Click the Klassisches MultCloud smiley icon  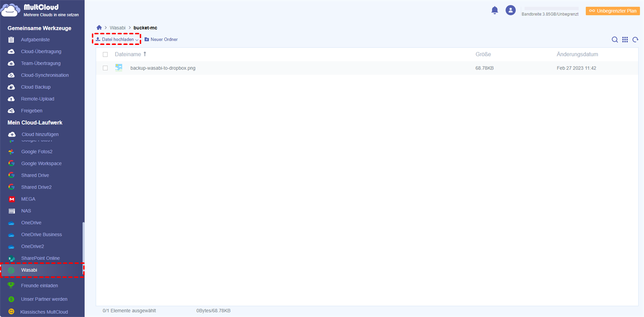[x=11, y=312]
